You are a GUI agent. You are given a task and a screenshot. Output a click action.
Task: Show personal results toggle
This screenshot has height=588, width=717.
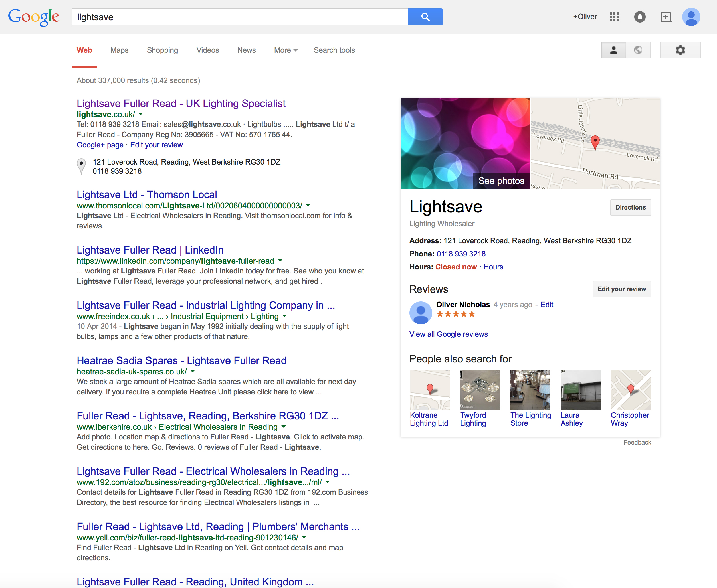[x=613, y=50]
